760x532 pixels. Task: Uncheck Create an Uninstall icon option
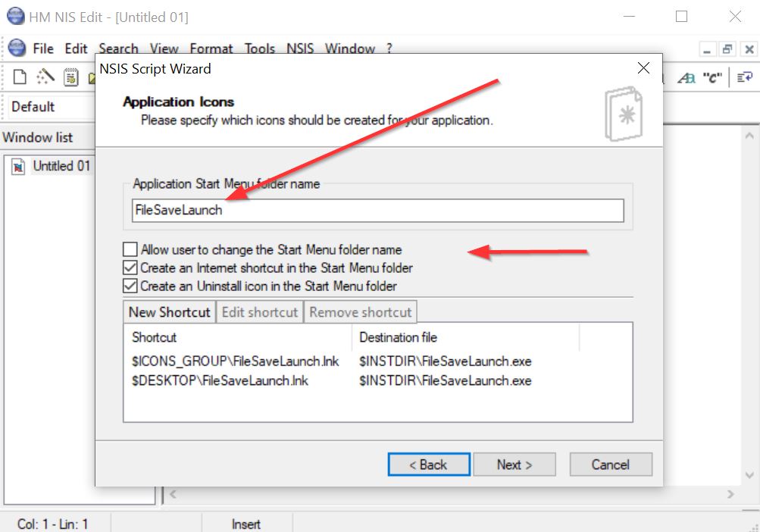(130, 286)
